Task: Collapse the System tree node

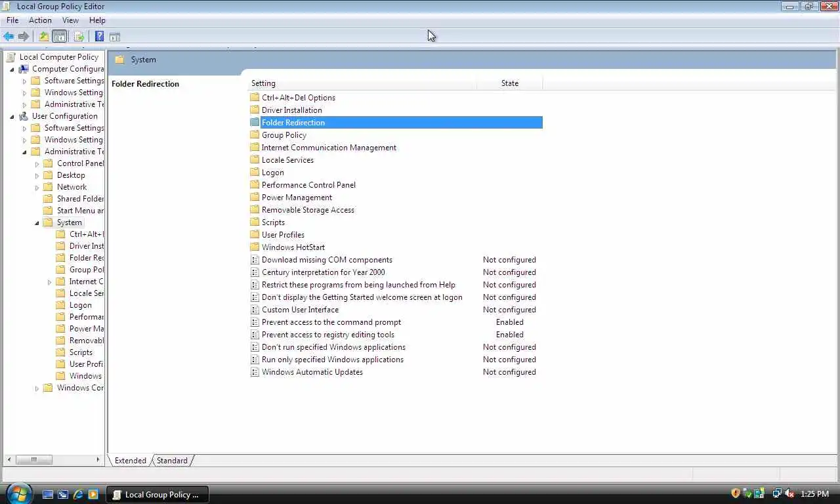Action: 37,222
